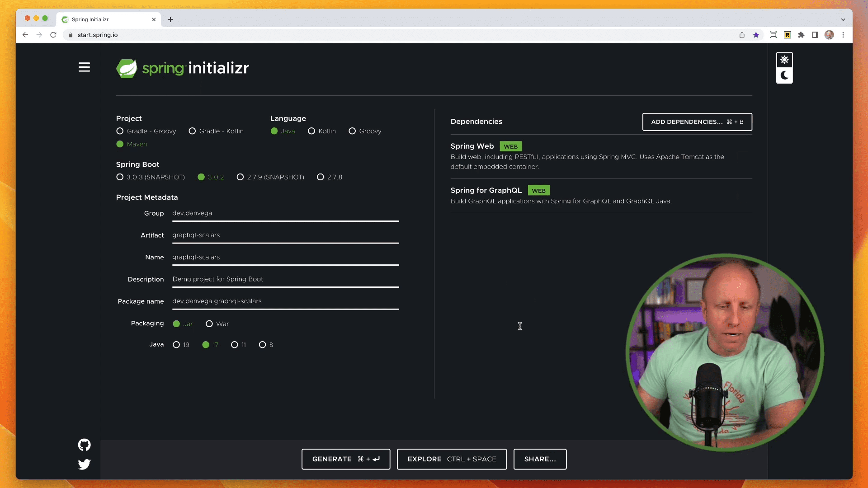Click the browser profile avatar
The image size is (868, 488).
[829, 34]
